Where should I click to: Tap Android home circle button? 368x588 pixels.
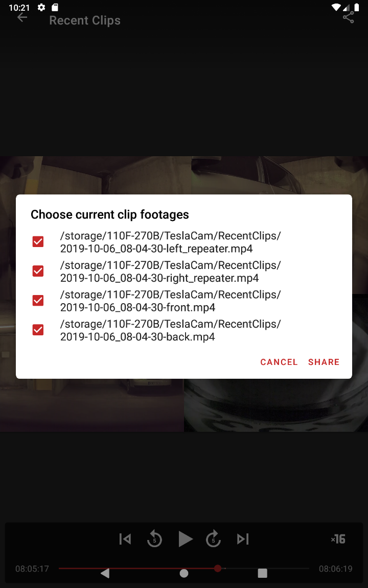coord(184,573)
